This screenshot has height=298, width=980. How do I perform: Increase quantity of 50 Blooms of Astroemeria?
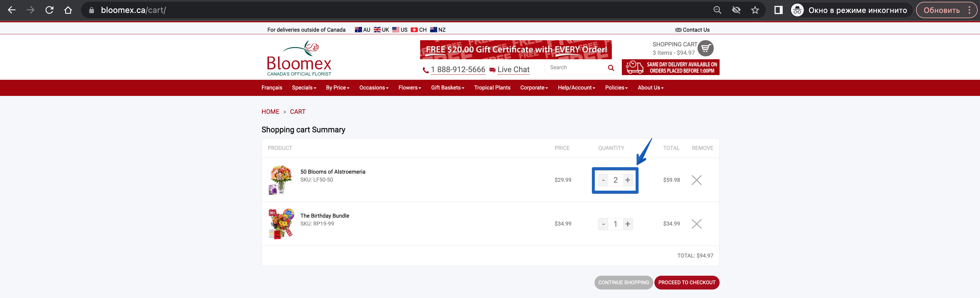(x=628, y=180)
